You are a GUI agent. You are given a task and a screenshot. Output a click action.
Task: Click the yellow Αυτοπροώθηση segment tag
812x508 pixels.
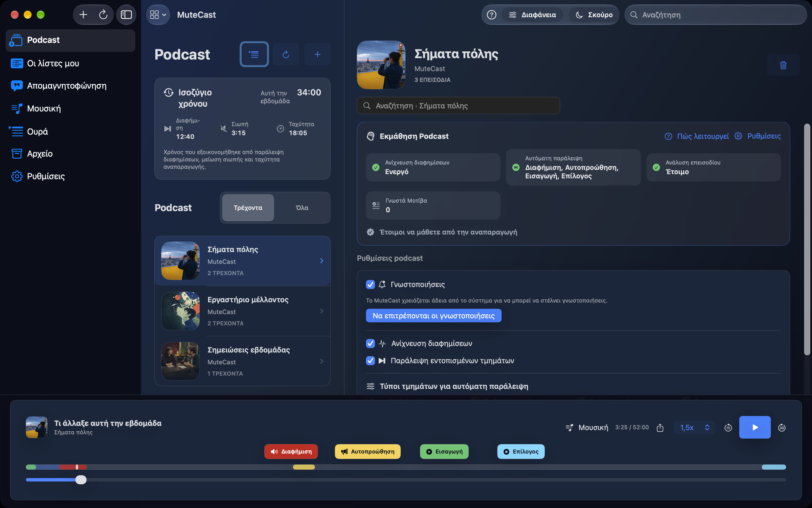click(368, 452)
